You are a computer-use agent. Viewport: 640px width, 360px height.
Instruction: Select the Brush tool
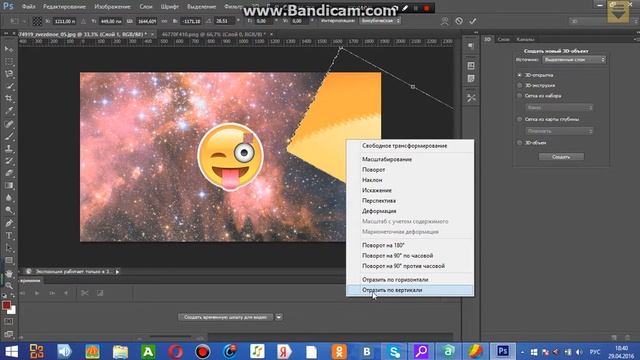pyautogui.click(x=9, y=136)
